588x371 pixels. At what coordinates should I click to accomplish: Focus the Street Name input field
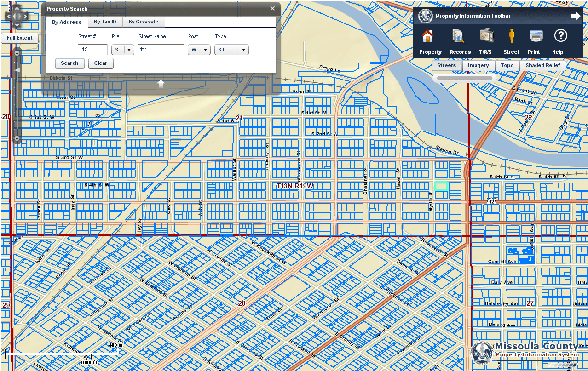(x=161, y=50)
